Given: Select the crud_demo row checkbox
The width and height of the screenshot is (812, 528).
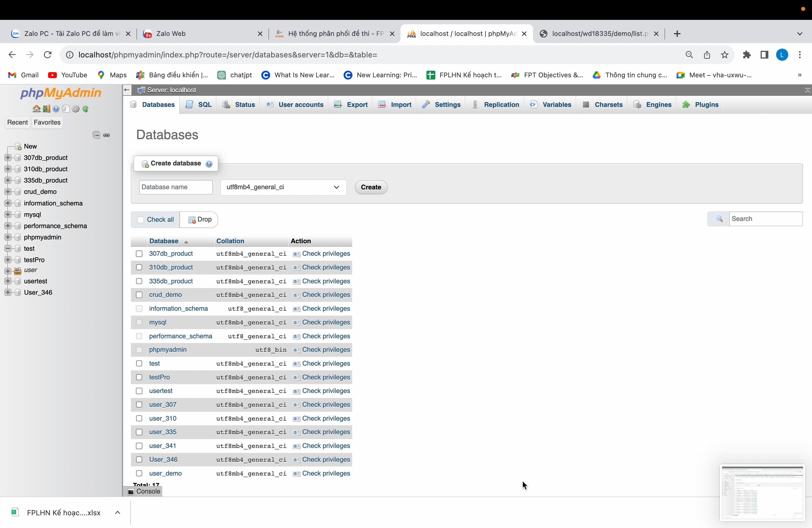Looking at the screenshot, I should pos(139,295).
